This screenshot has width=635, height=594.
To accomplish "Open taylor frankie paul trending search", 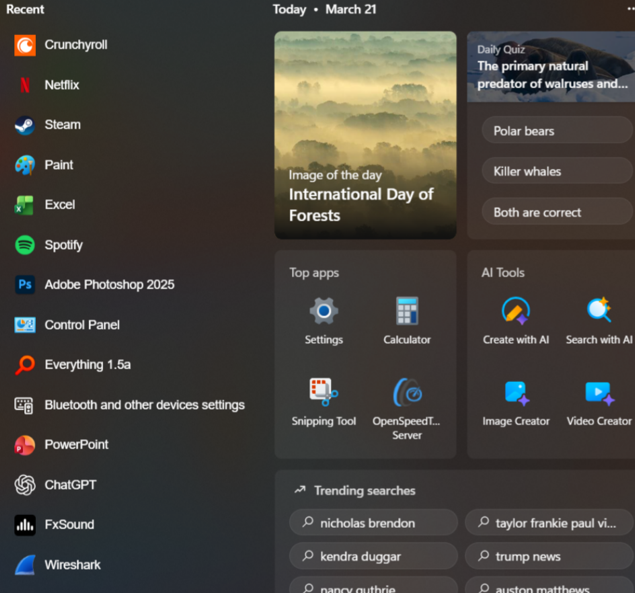I will [549, 523].
